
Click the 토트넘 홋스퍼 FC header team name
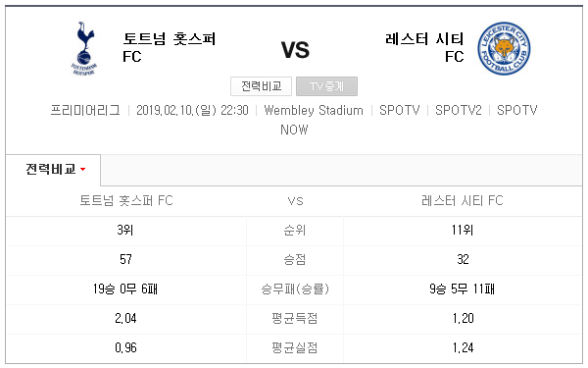(170, 48)
